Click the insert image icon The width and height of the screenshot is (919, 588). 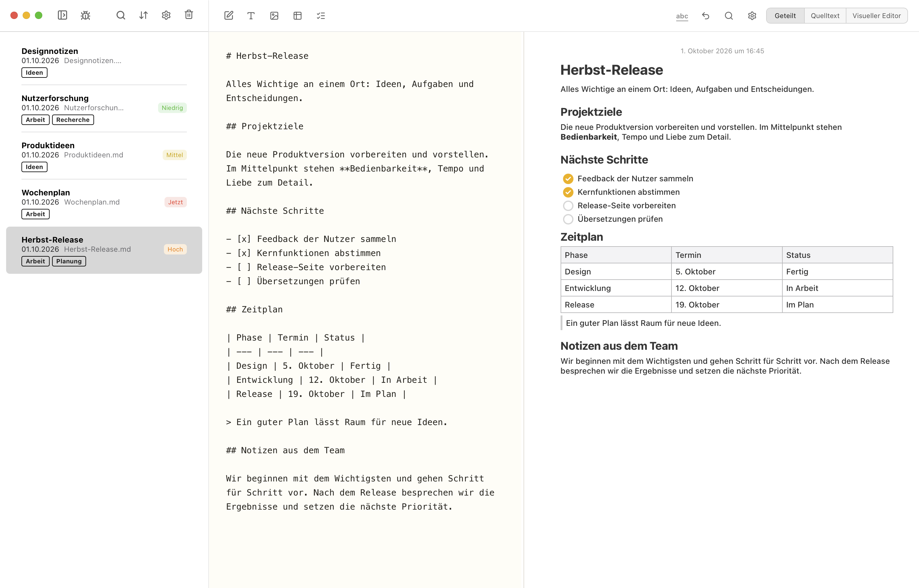click(x=274, y=16)
